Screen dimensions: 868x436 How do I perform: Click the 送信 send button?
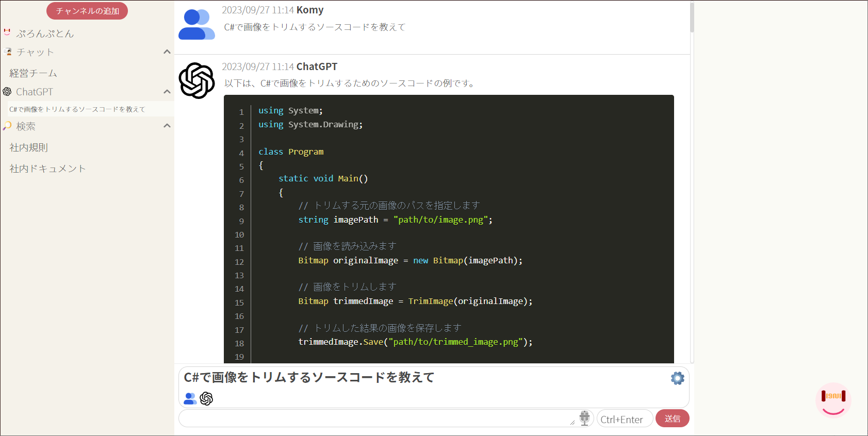click(x=672, y=418)
